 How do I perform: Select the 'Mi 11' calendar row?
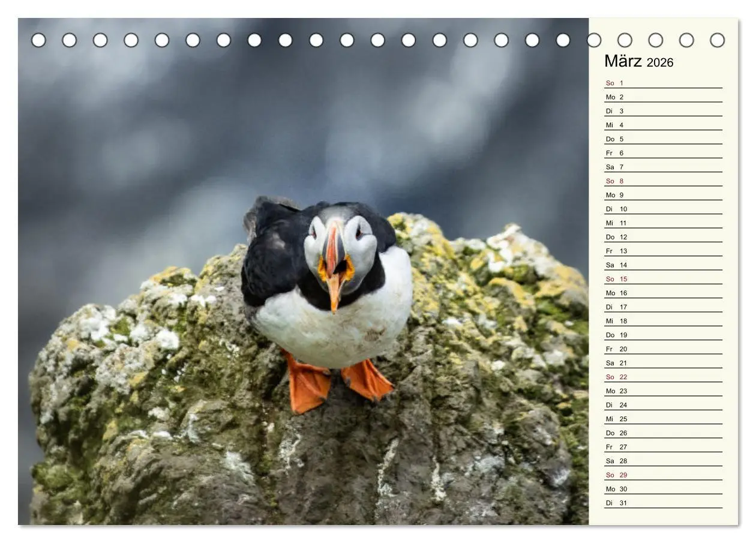[663, 223]
